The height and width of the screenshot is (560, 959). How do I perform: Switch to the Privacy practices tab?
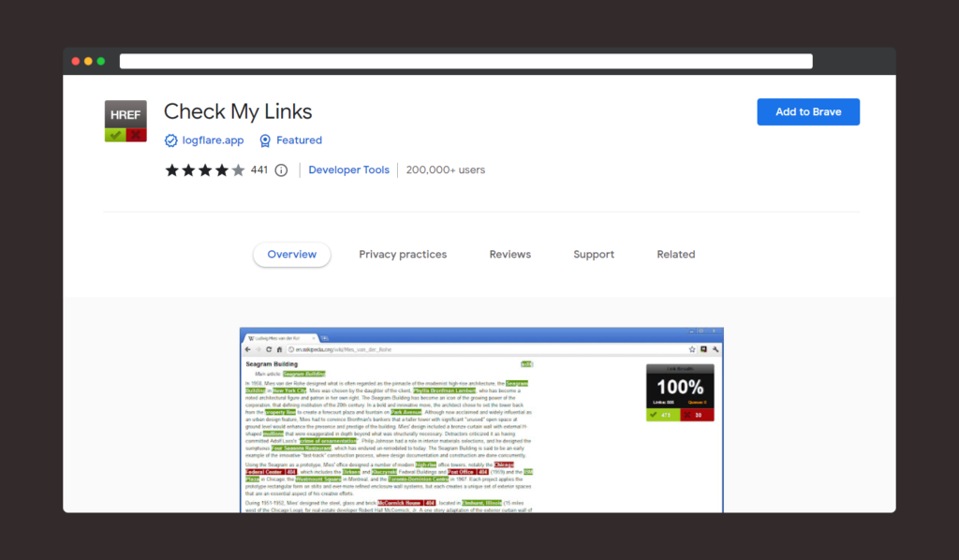coord(403,255)
